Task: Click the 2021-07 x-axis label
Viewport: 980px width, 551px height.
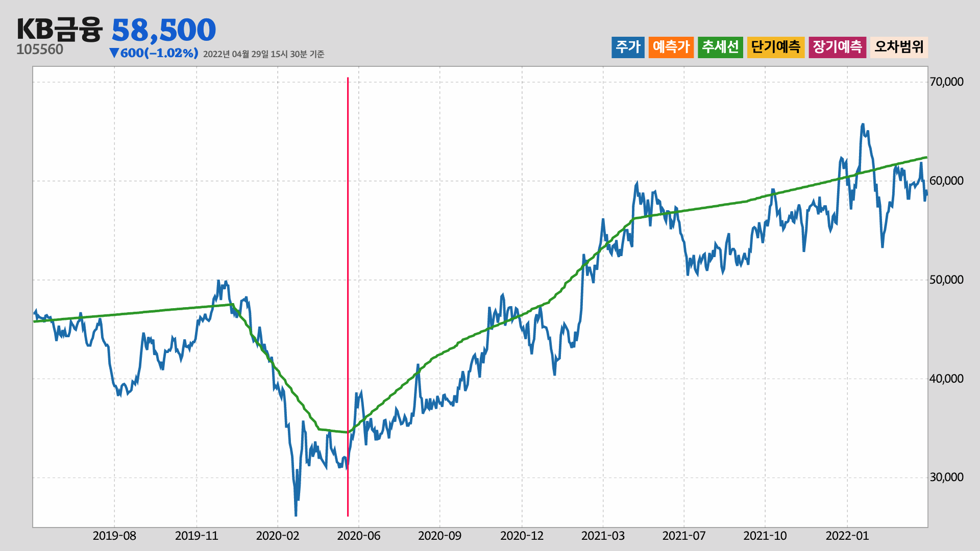Action: coord(684,536)
